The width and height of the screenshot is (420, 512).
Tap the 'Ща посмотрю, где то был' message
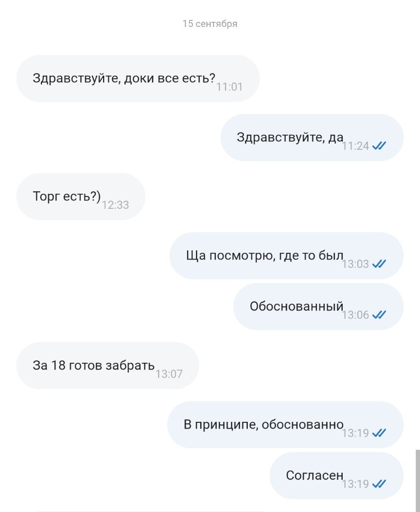pyautogui.click(x=264, y=255)
